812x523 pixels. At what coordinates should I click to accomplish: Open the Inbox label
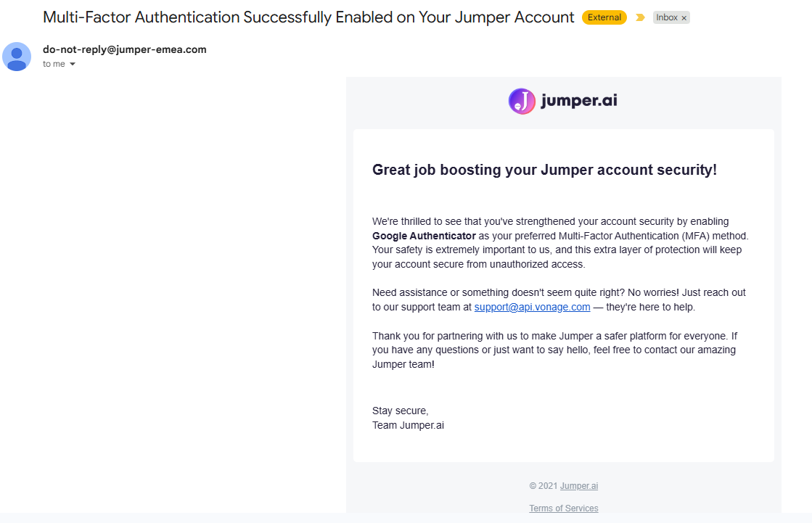(x=666, y=17)
